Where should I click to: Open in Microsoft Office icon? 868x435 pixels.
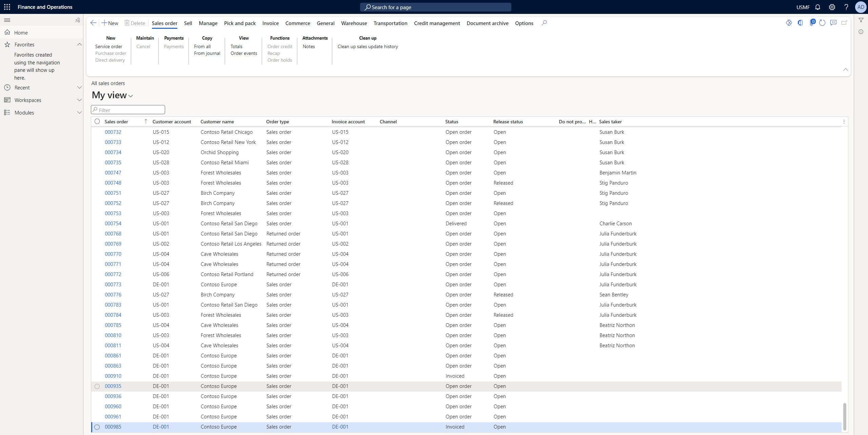coord(800,23)
